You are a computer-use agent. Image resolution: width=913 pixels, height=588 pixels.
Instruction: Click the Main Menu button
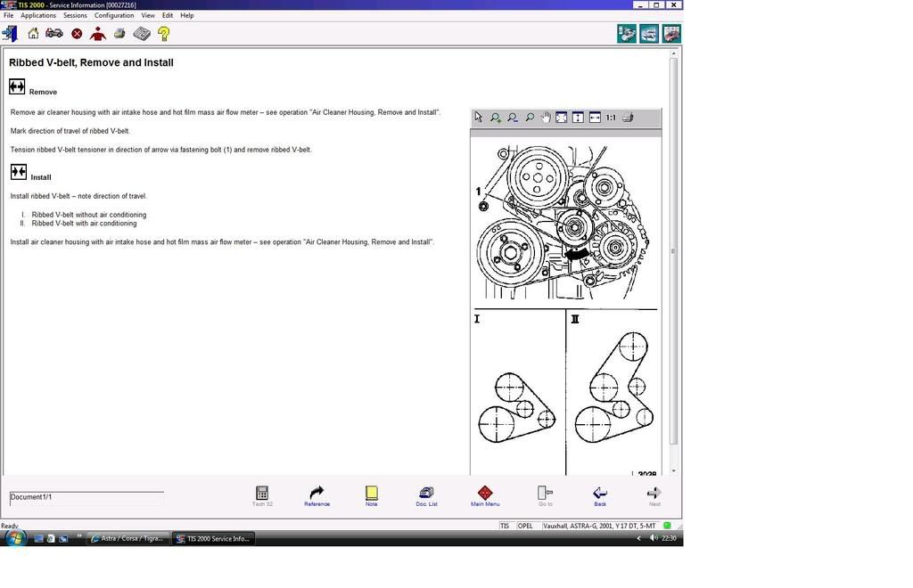pyautogui.click(x=485, y=496)
